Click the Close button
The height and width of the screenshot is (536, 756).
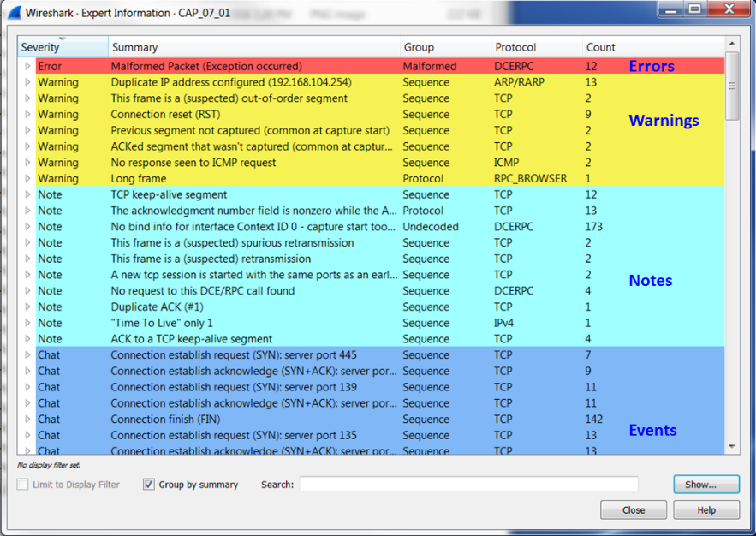coord(634,510)
